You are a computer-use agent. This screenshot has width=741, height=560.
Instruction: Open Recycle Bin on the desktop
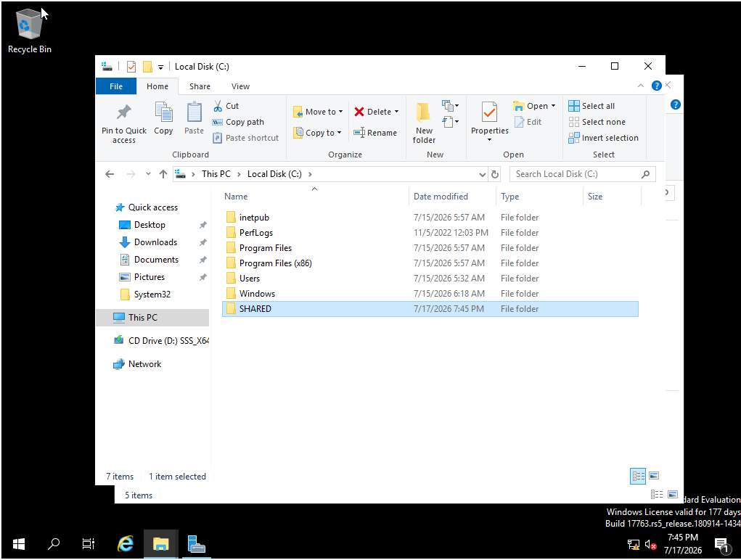(29, 31)
